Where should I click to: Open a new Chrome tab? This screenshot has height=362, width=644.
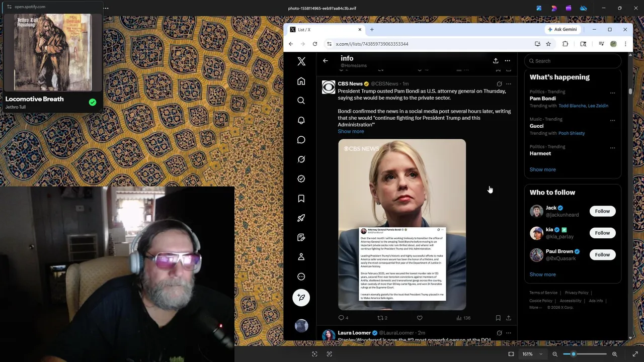pos(372,30)
